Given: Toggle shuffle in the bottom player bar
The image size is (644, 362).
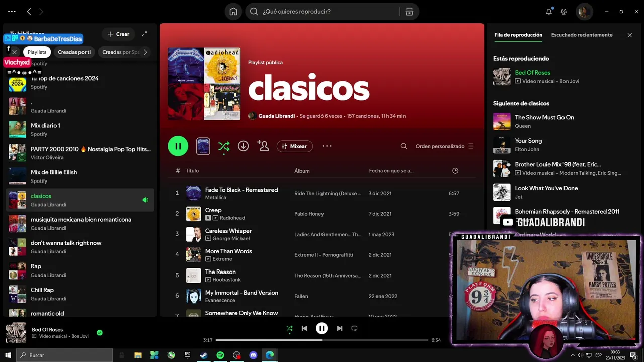Looking at the screenshot, I should click(x=289, y=328).
